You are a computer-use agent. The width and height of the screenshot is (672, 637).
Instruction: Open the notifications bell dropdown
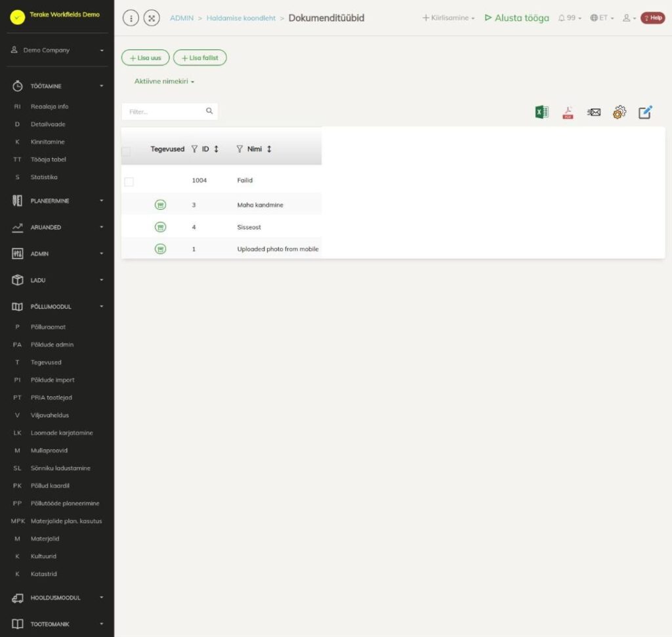[x=570, y=18]
